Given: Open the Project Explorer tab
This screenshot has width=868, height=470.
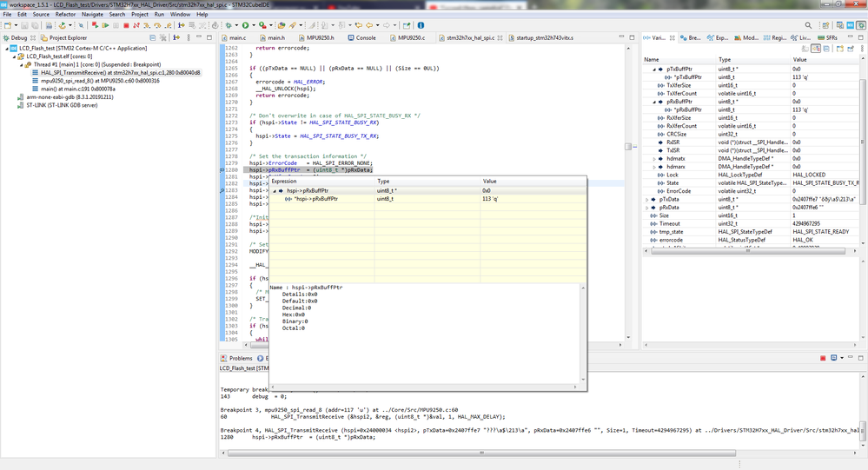Looking at the screenshot, I should point(67,38).
